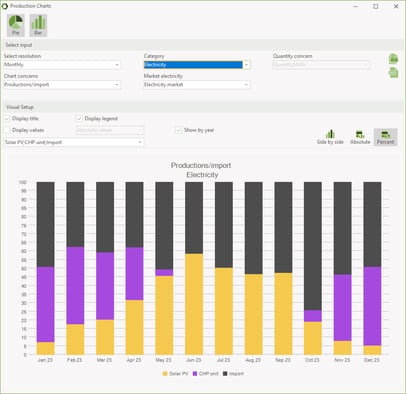Screen dimensions: 406x394
Task: Switch to the Bar chart view
Action: 38,25
